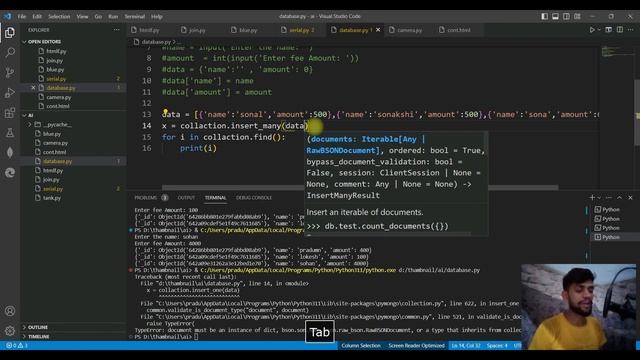Toggle Column Selection in status bar
Screen dimensions: 640x360
(x=361, y=346)
